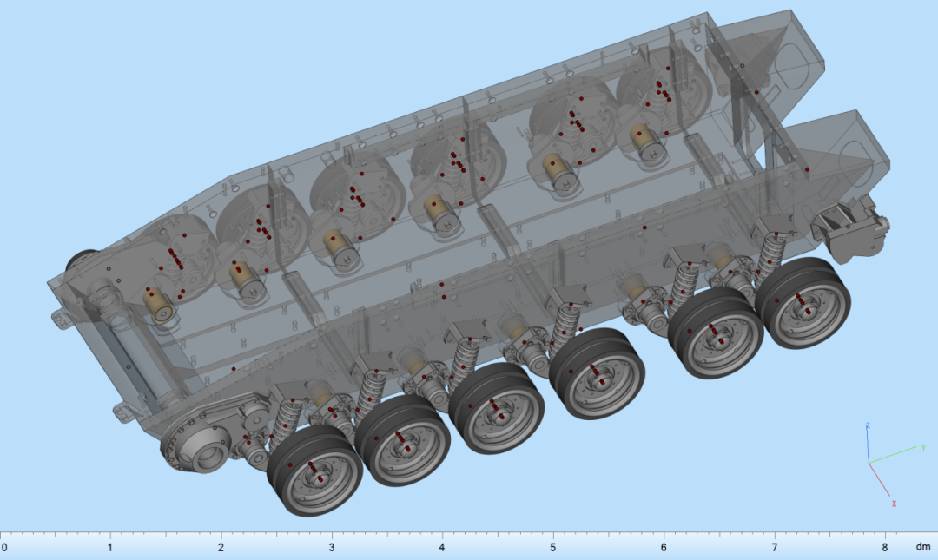Click ruler mark '8'
This screenshot has height=560, width=938.
coord(885,547)
